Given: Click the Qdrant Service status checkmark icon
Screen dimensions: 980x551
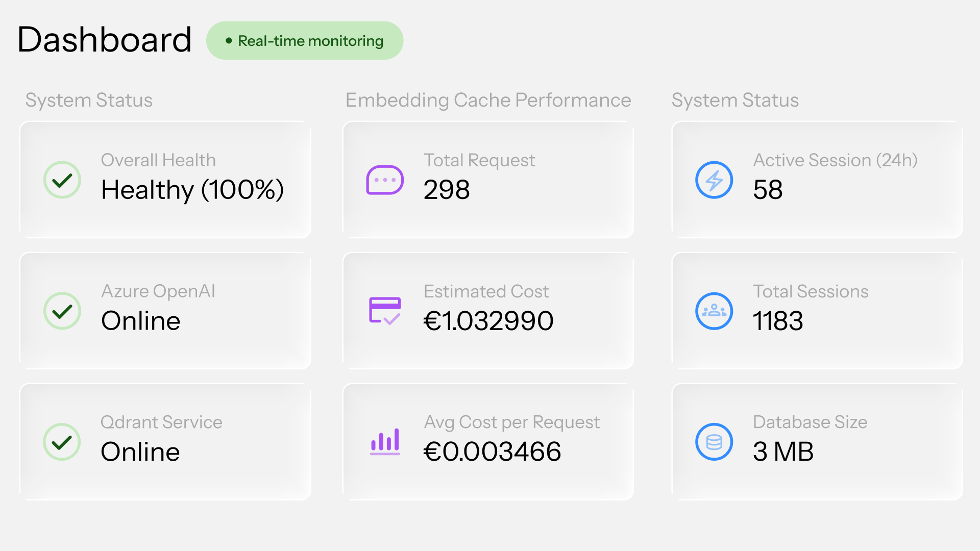Looking at the screenshot, I should pyautogui.click(x=62, y=442).
